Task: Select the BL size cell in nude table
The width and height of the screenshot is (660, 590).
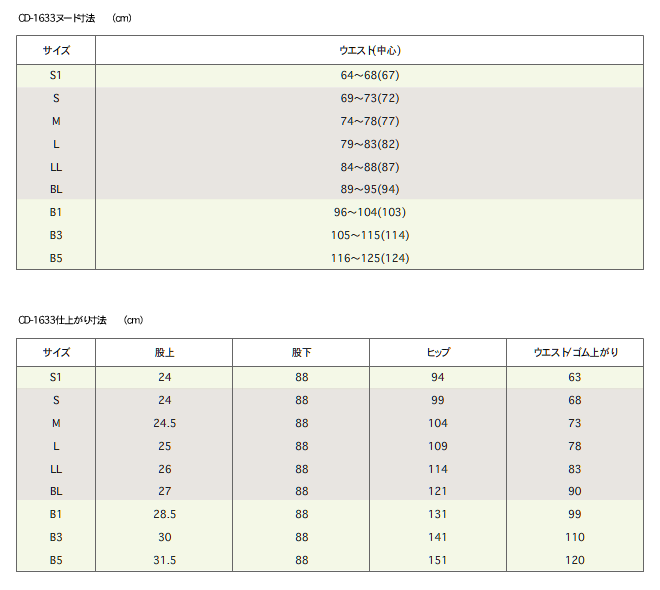Action: (56, 189)
